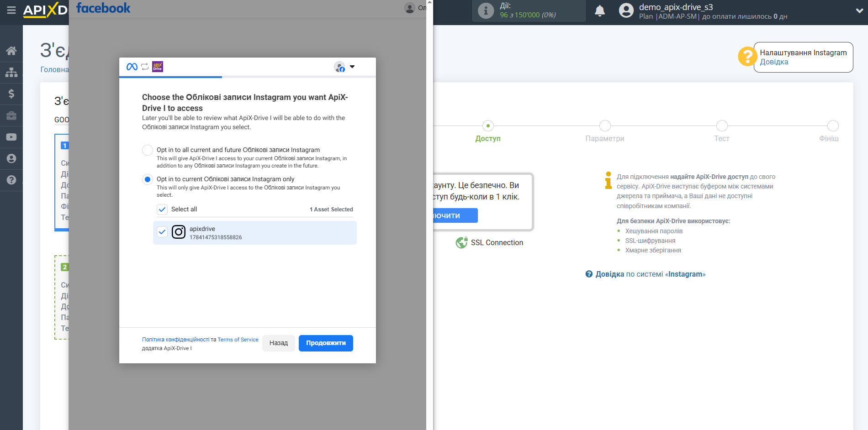Click the yellow info icon beside instructions
Screen dimensions: 868x430
tap(608, 180)
